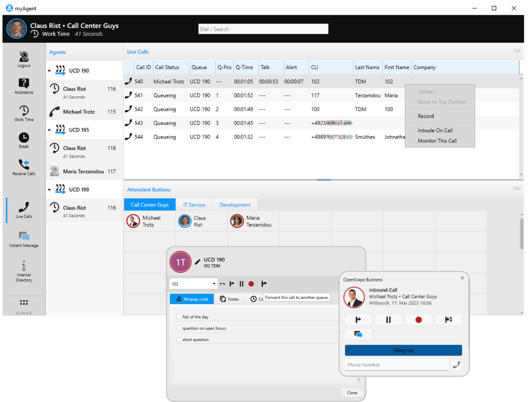Click hang-up handset icon in call popup toolbar
This screenshot has width=532, height=402.
(x=222, y=284)
